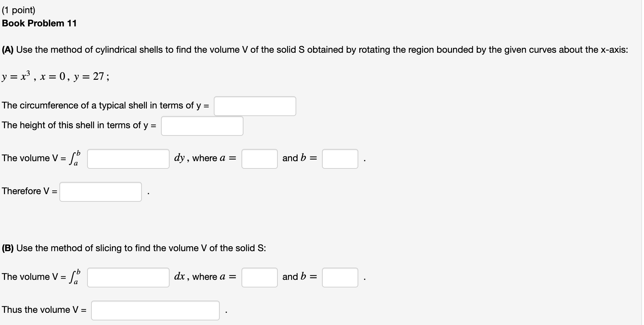The height and width of the screenshot is (325, 644).
Task: Click the Book Problem 11 heading
Action: point(39,23)
